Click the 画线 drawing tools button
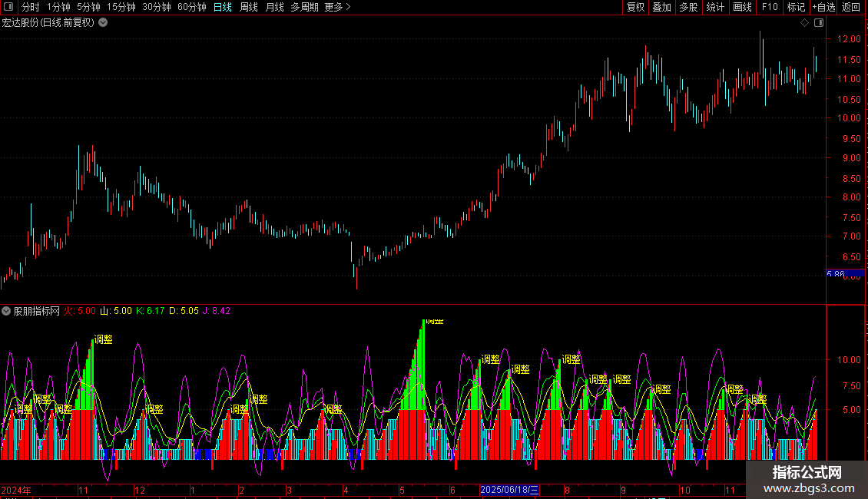The width and height of the screenshot is (868, 499). tap(742, 7)
